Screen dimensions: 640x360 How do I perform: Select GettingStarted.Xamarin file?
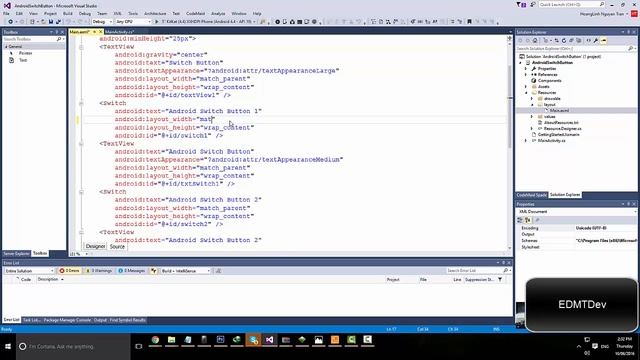coord(558,134)
